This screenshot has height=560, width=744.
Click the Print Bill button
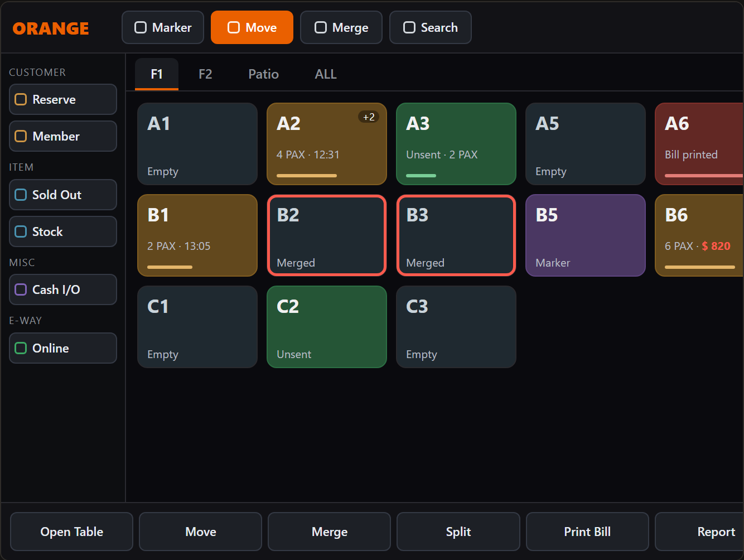tap(587, 532)
